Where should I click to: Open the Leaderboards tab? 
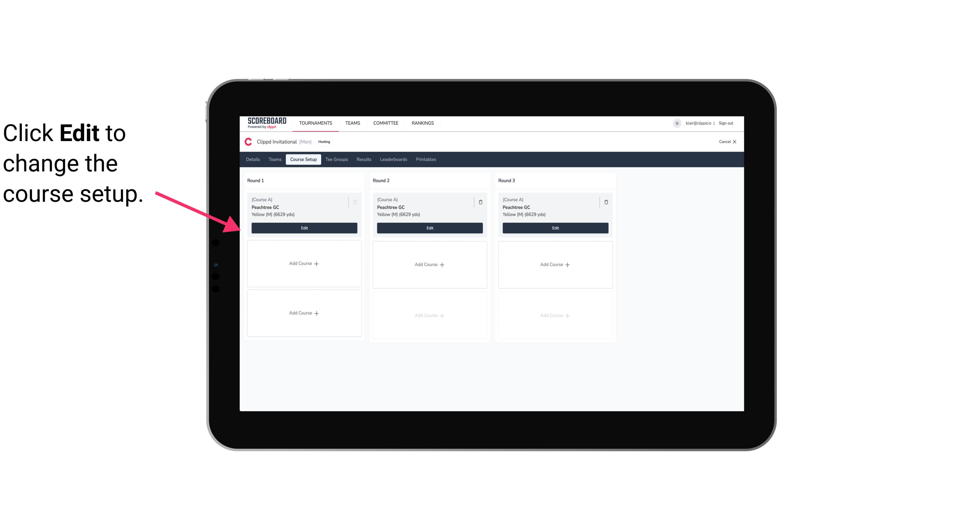pyautogui.click(x=393, y=159)
